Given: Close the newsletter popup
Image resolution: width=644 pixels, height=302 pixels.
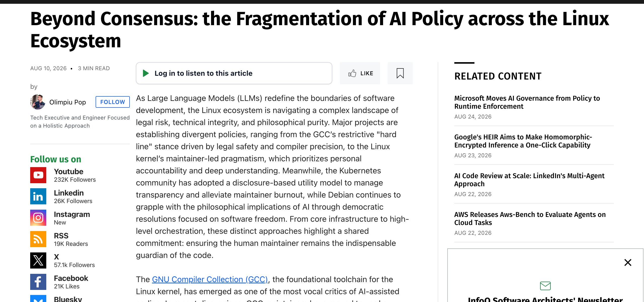Looking at the screenshot, I should pos(628,262).
